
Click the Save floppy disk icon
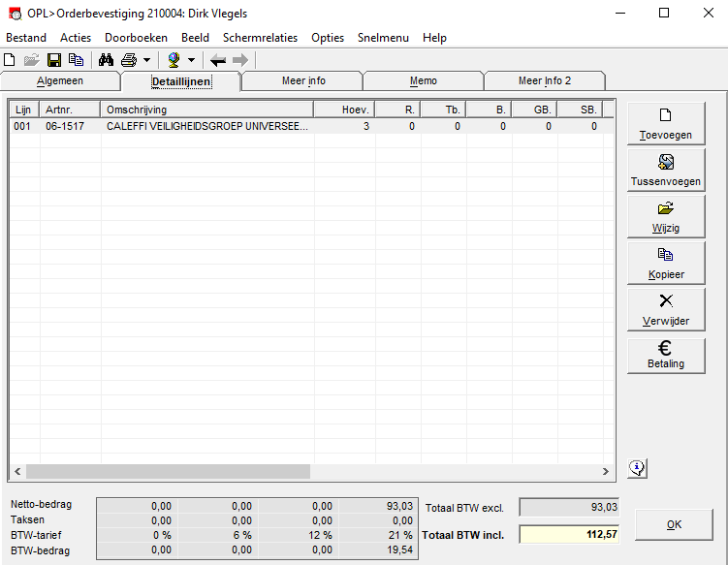(x=54, y=60)
